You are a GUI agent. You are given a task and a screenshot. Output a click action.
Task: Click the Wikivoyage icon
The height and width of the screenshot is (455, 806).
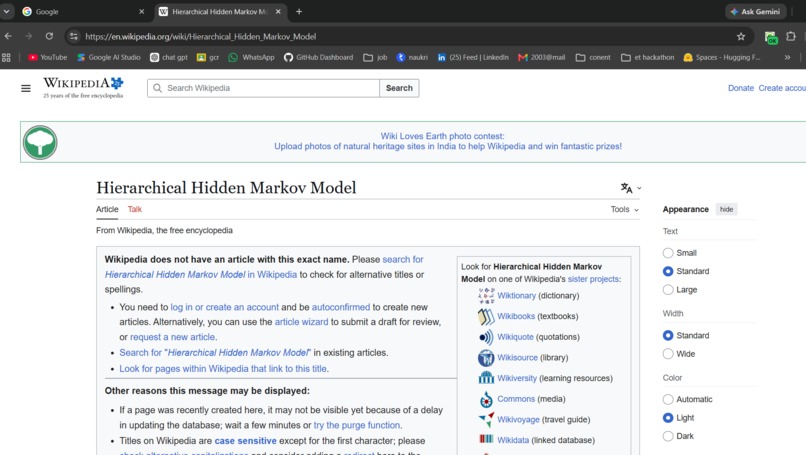pos(486,420)
